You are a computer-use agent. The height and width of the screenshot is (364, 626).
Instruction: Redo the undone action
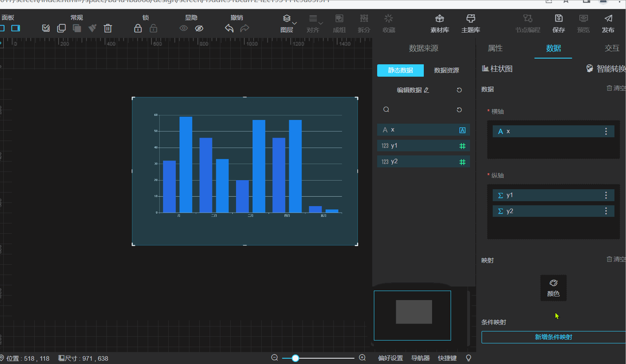[245, 28]
